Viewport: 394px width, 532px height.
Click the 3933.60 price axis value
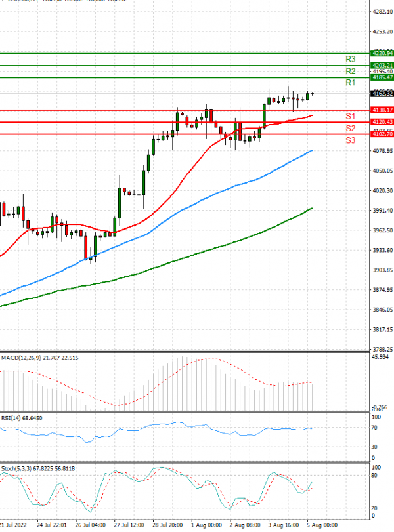click(x=383, y=250)
